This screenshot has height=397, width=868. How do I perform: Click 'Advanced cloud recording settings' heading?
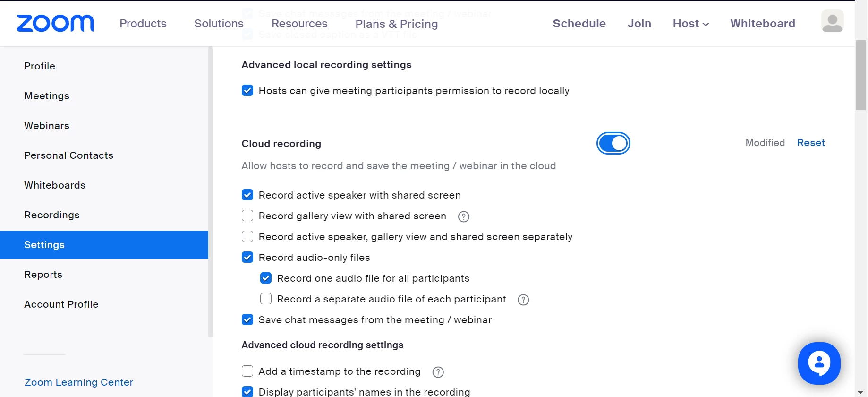(323, 345)
